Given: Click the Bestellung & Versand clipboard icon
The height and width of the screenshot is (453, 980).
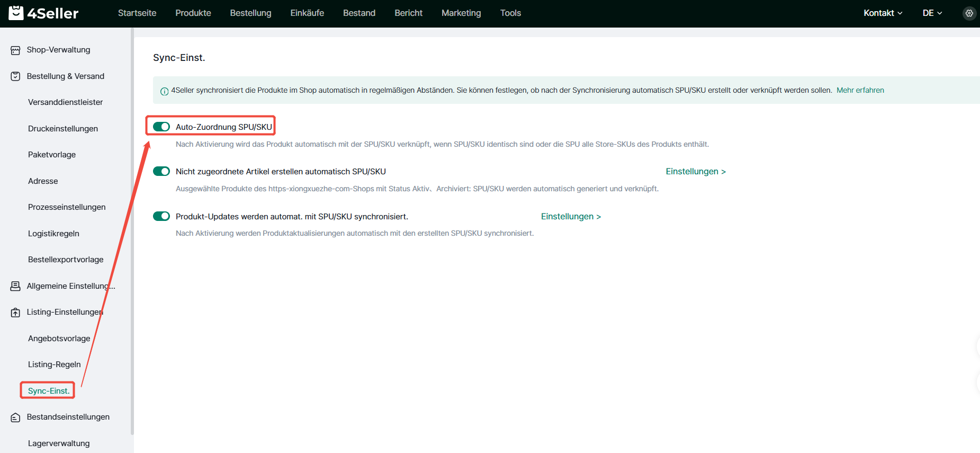Looking at the screenshot, I should tap(15, 76).
